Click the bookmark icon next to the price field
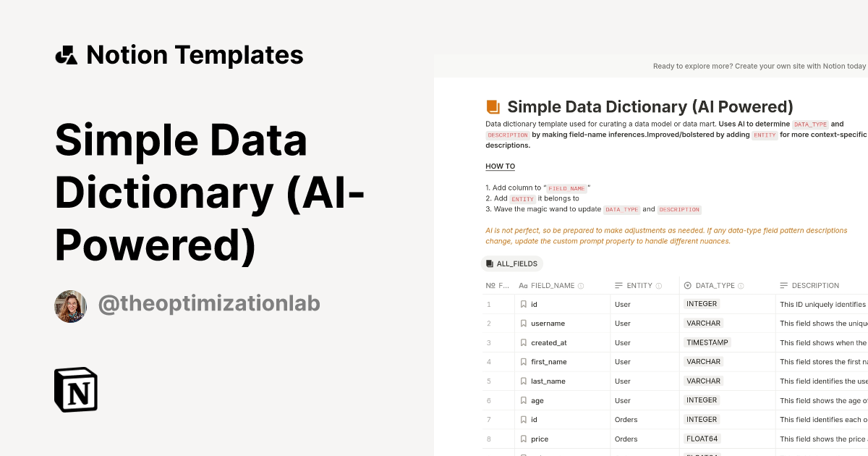The image size is (868, 456). click(523, 439)
